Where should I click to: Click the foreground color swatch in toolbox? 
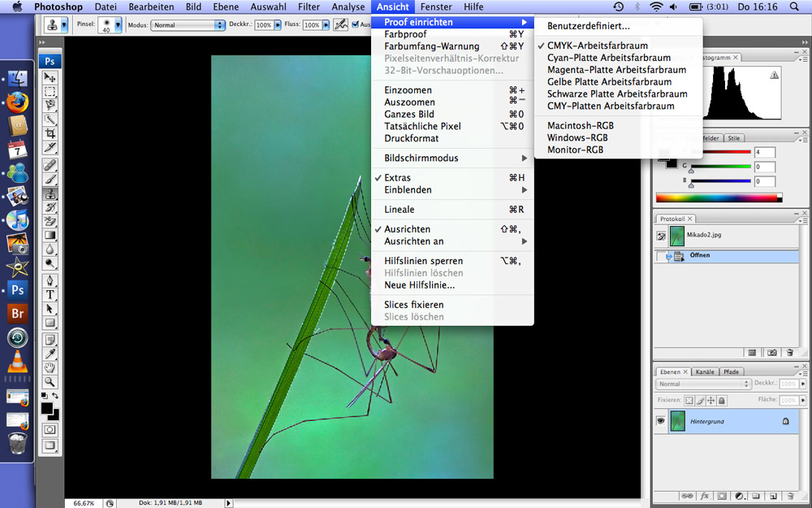[x=47, y=408]
